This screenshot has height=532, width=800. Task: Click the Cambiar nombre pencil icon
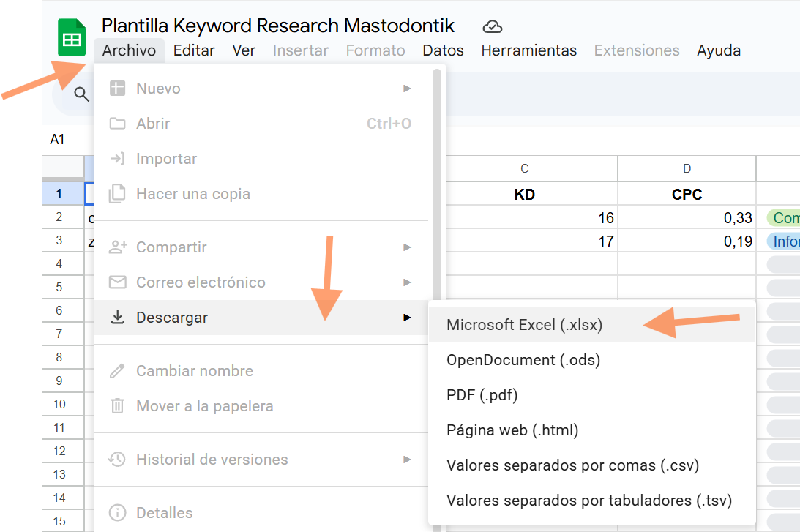click(117, 371)
